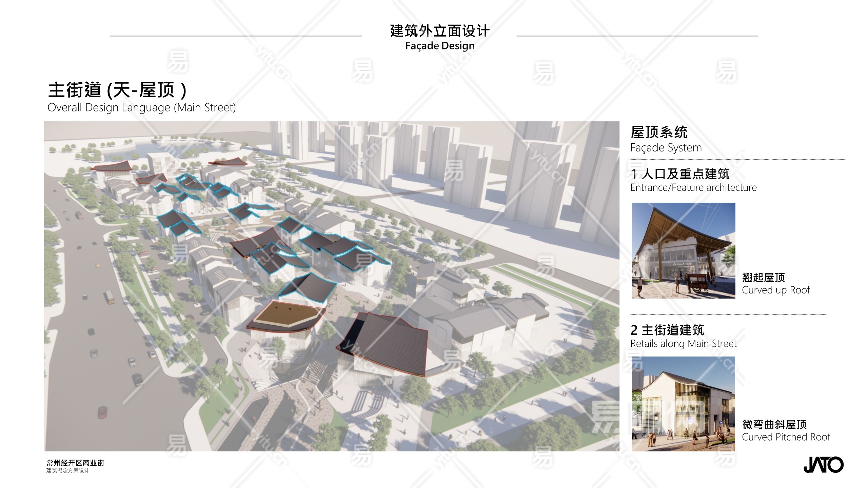Click the 2 主街道建筑 heading
The image size is (868, 488).
(667, 330)
